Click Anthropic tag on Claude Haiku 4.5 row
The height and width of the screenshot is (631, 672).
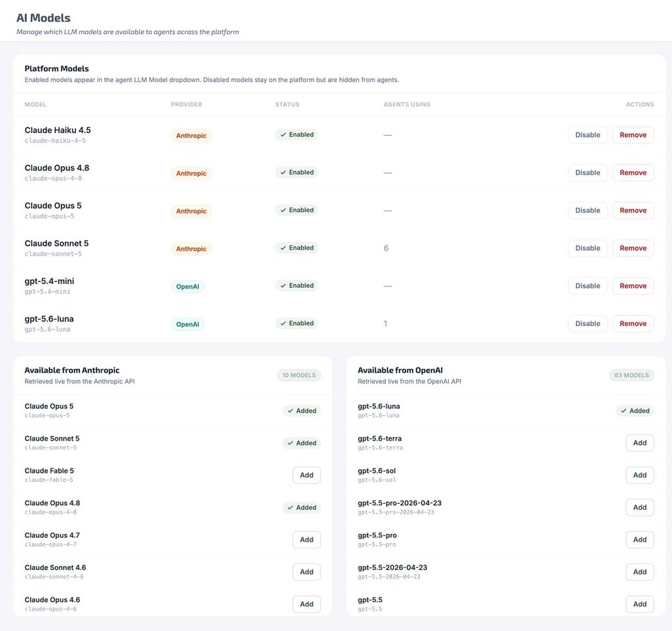(x=191, y=136)
